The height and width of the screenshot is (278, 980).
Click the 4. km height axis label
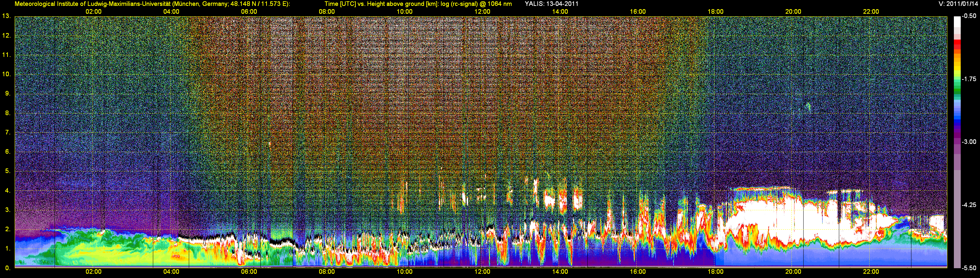pos(8,190)
